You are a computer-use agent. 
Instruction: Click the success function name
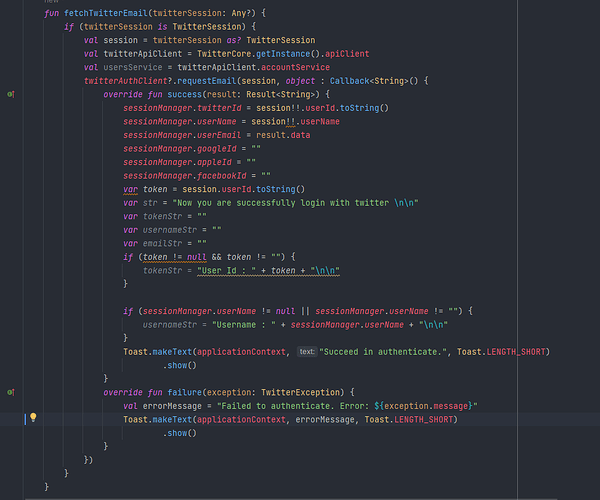coord(184,94)
